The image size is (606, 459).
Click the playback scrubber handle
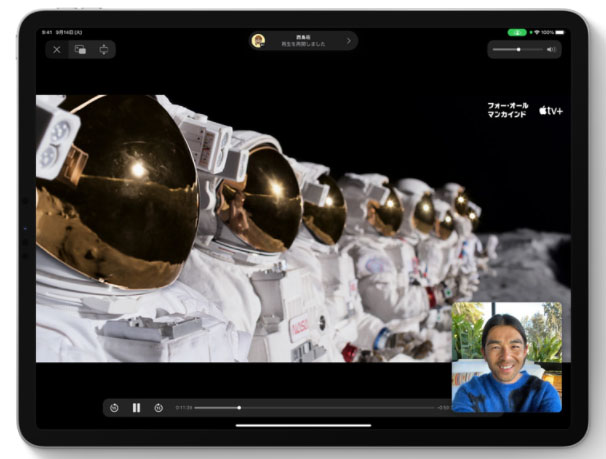[x=239, y=408]
